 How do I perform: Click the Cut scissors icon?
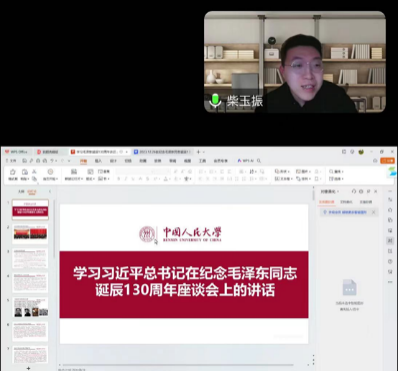tap(34, 172)
